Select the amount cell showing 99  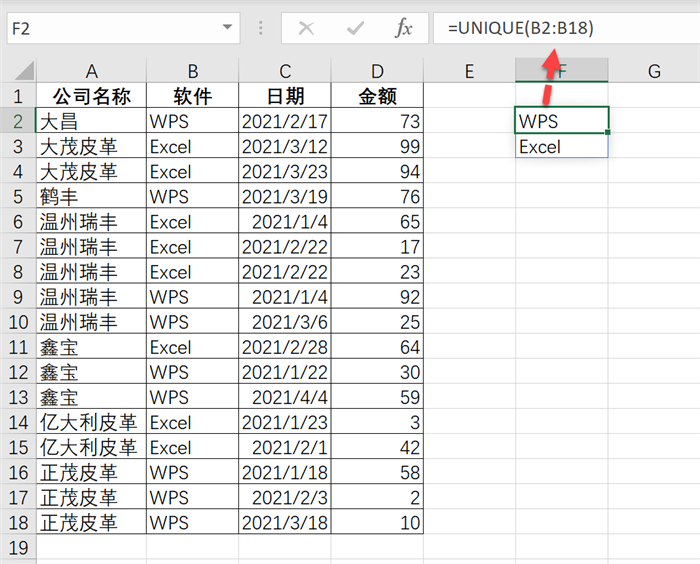click(377, 147)
